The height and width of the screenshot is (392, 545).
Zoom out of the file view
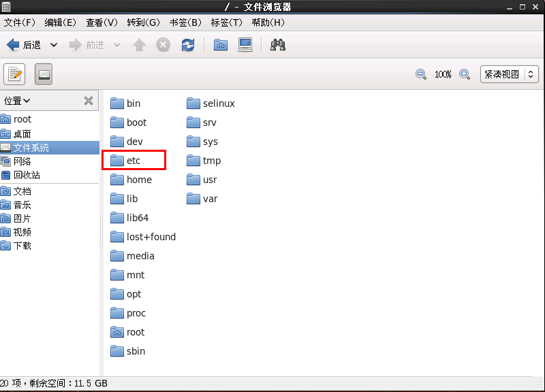(x=421, y=74)
